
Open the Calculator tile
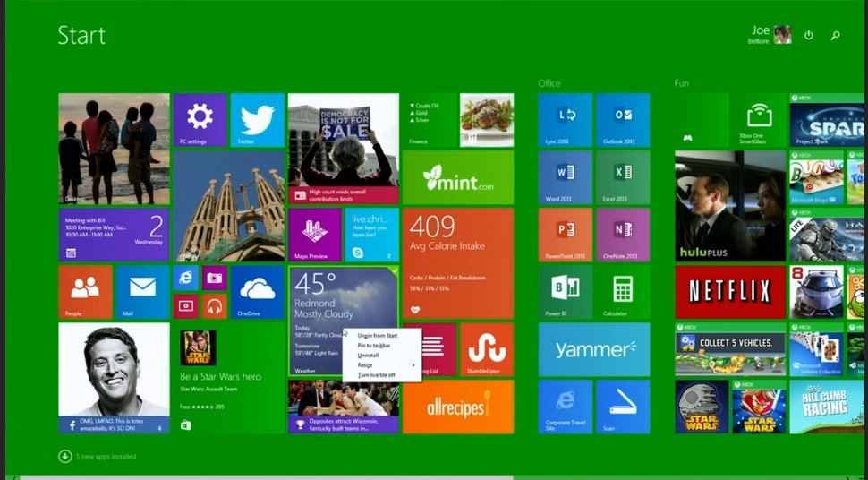(623, 292)
